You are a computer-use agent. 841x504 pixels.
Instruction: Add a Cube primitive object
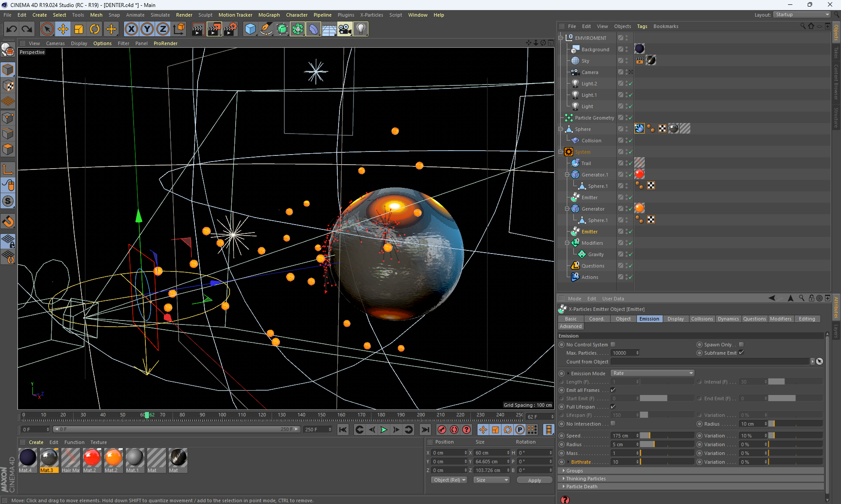(x=250, y=29)
